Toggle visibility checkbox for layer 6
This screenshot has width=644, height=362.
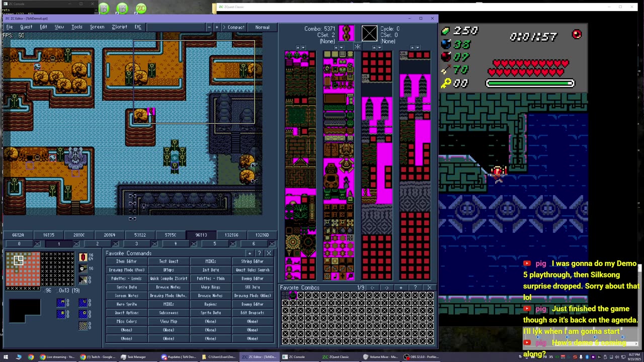(272, 244)
